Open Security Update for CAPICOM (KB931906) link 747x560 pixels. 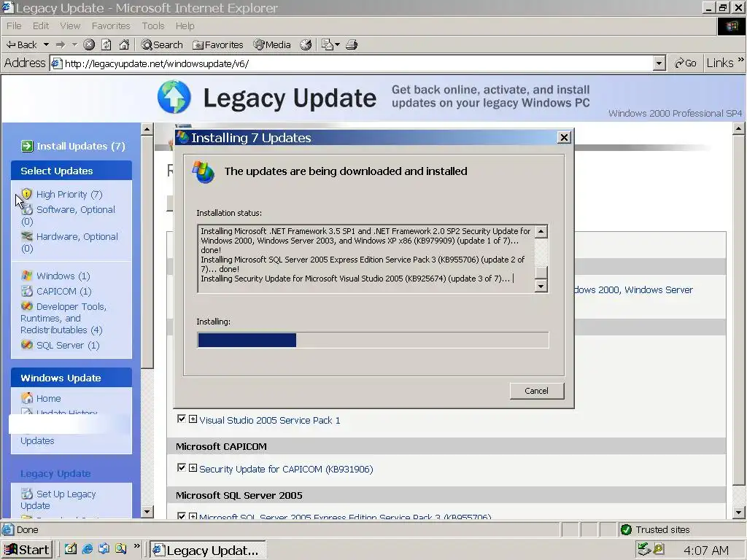pyautogui.click(x=286, y=470)
